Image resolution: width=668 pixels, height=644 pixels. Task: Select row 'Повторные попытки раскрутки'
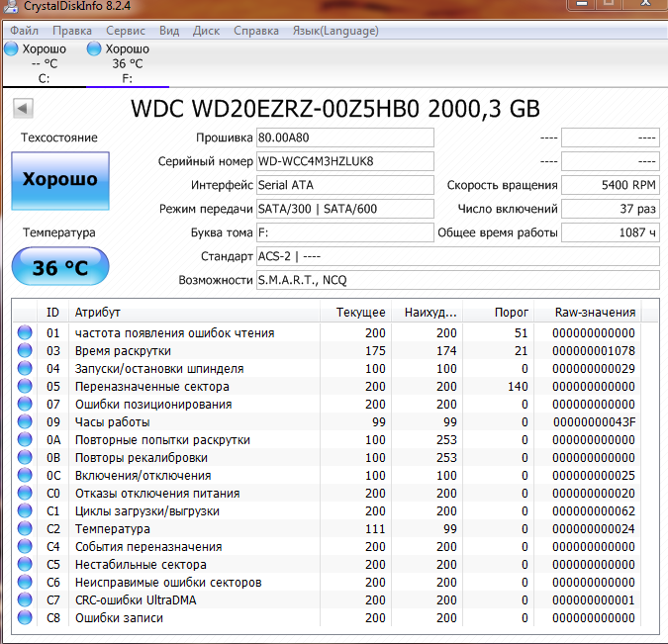click(x=327, y=440)
